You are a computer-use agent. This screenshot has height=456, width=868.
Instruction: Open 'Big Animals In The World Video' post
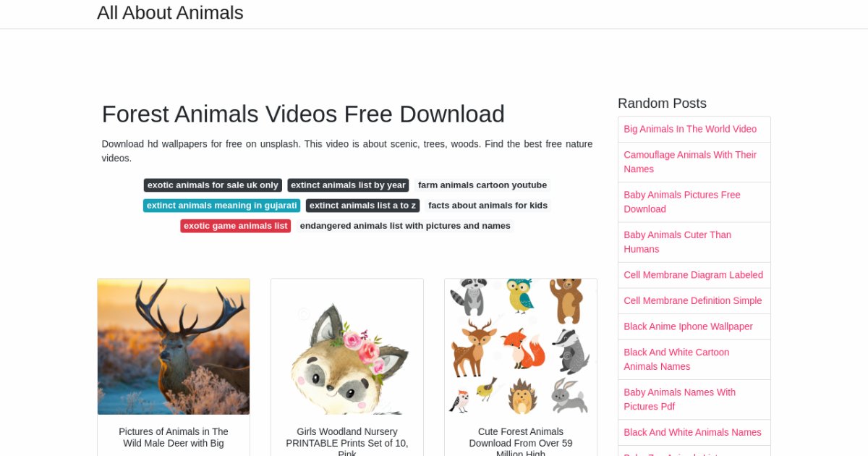(690, 129)
